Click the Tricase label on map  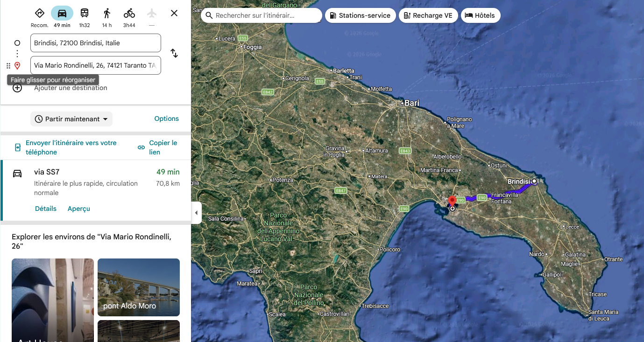[x=597, y=294]
